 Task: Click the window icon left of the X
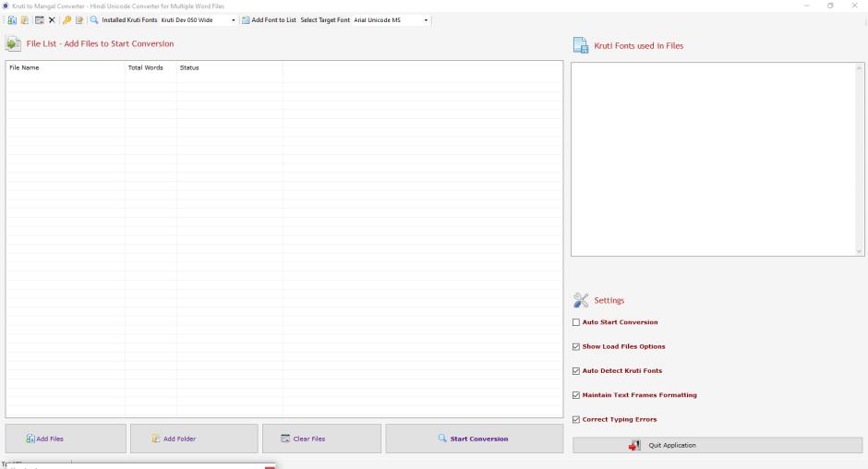[40, 20]
